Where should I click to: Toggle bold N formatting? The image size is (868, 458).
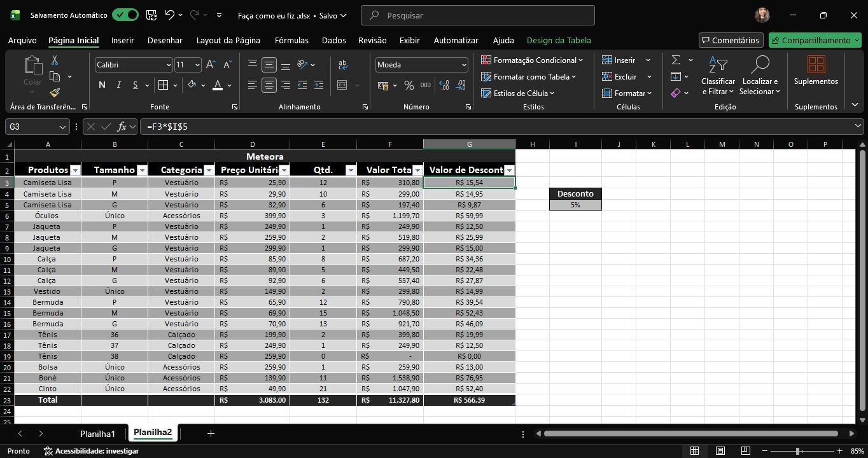102,85
